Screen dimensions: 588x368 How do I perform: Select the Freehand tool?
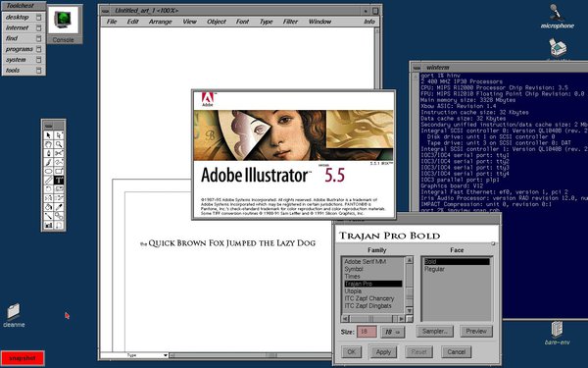tap(59, 162)
